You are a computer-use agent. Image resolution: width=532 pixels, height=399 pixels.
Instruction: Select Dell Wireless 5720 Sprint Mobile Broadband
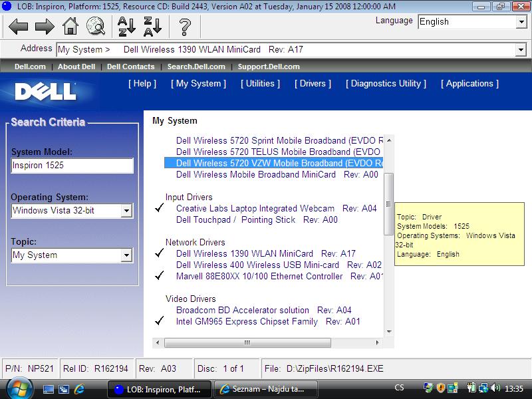coord(279,140)
